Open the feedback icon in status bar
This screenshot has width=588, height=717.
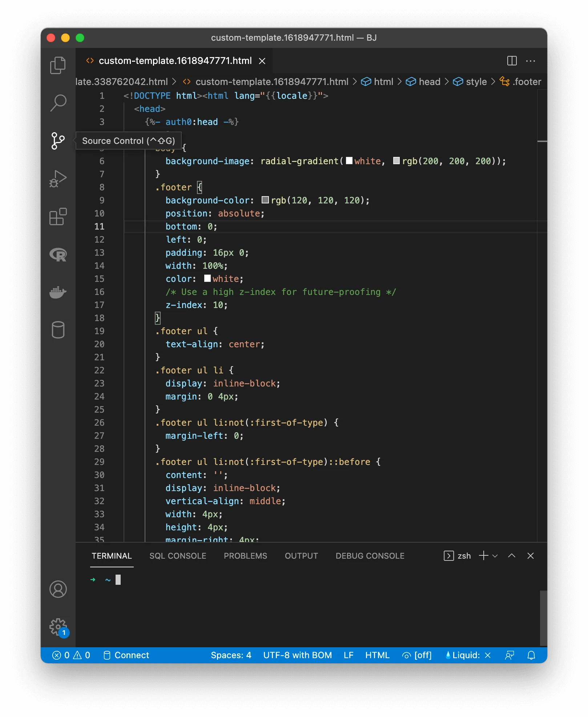click(x=509, y=655)
